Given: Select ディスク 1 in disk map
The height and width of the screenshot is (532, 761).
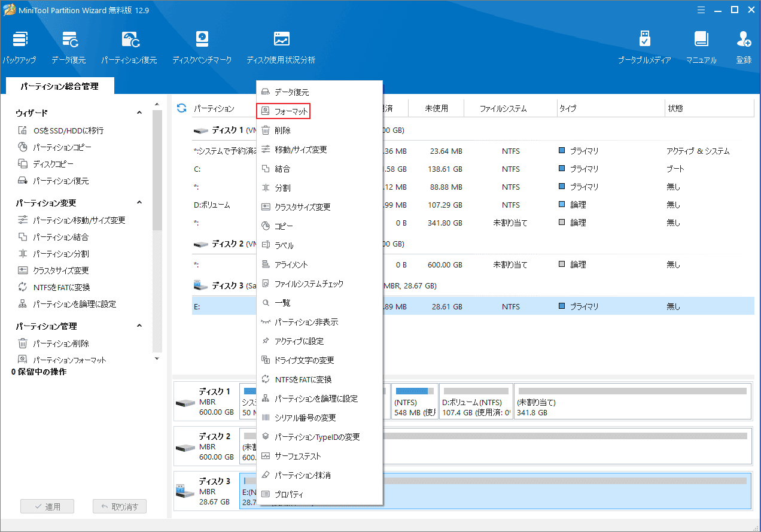Looking at the screenshot, I should (205, 401).
